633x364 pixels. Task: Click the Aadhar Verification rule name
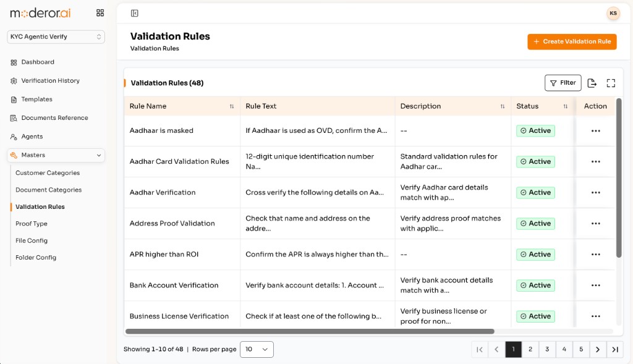coord(163,192)
